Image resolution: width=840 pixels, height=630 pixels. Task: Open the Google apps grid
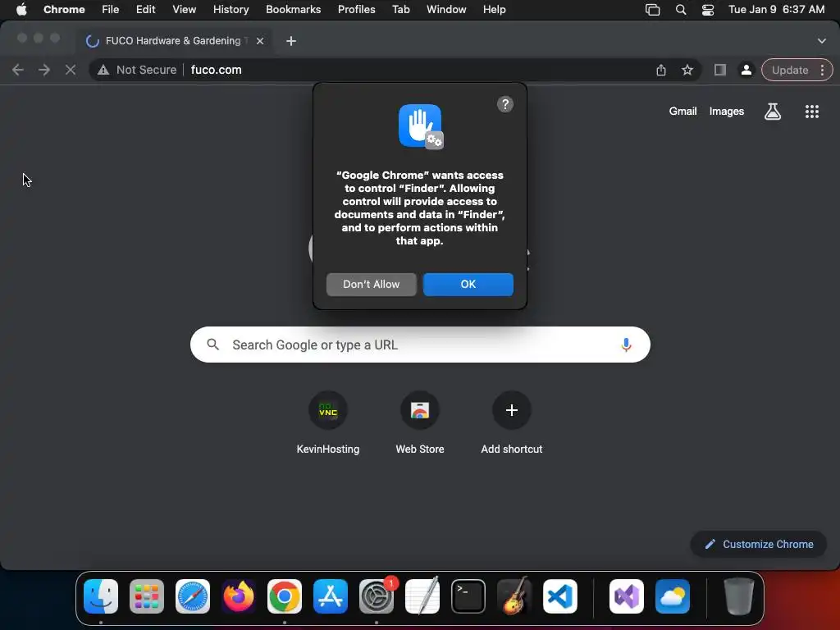pos(812,112)
